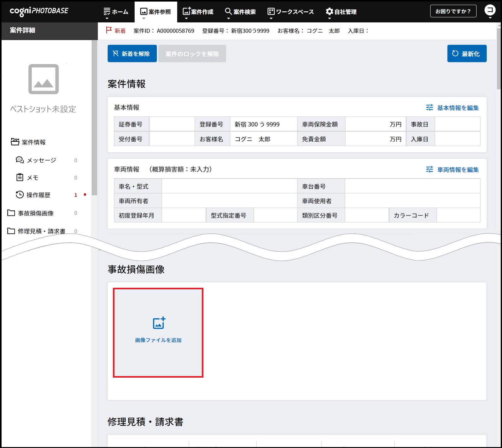This screenshot has height=448, width=502.
Task: Click the カラーコード label cell
Action: 413,215
